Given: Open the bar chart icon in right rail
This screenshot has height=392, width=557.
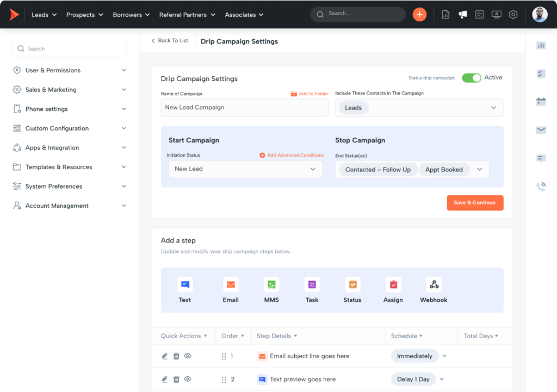Looking at the screenshot, I should pos(541,46).
